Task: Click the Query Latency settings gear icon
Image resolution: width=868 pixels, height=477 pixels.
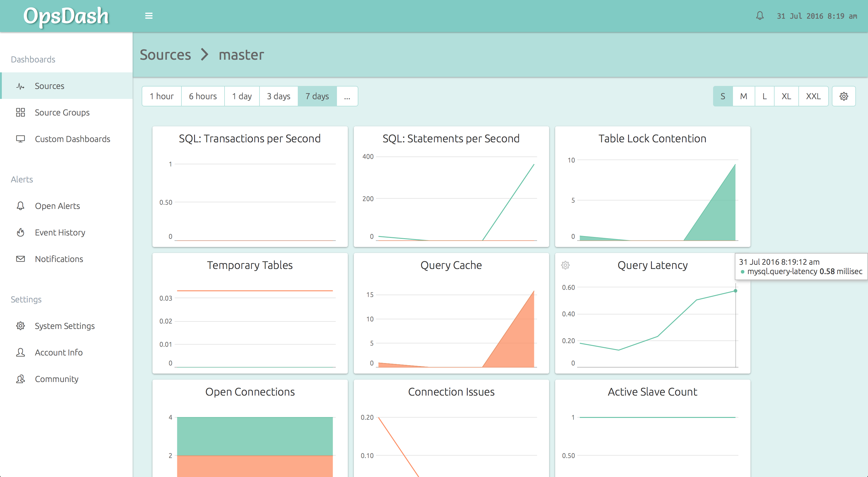Action: coord(566,265)
